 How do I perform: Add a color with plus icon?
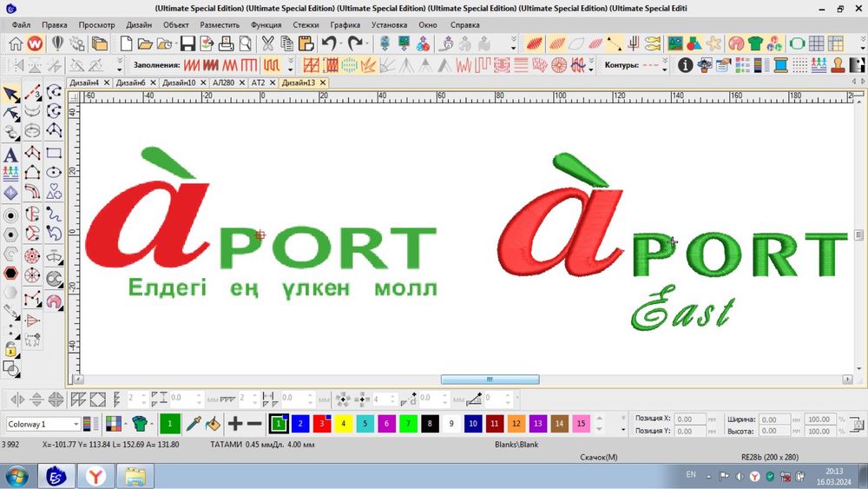click(235, 424)
